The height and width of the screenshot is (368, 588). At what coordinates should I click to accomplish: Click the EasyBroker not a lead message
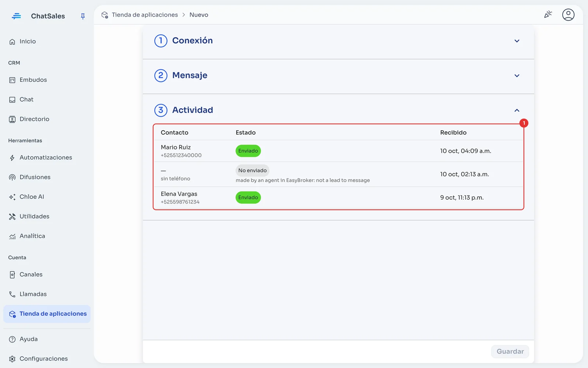pos(303,180)
